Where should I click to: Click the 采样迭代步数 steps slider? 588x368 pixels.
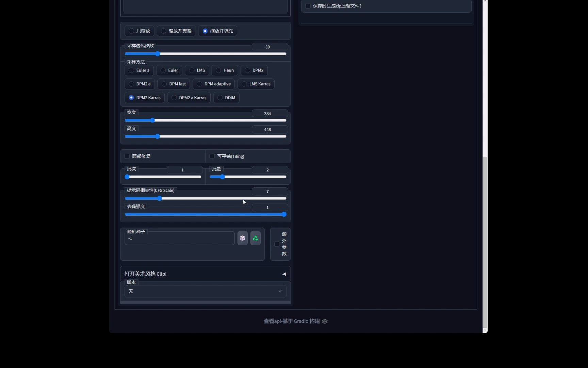coord(206,54)
